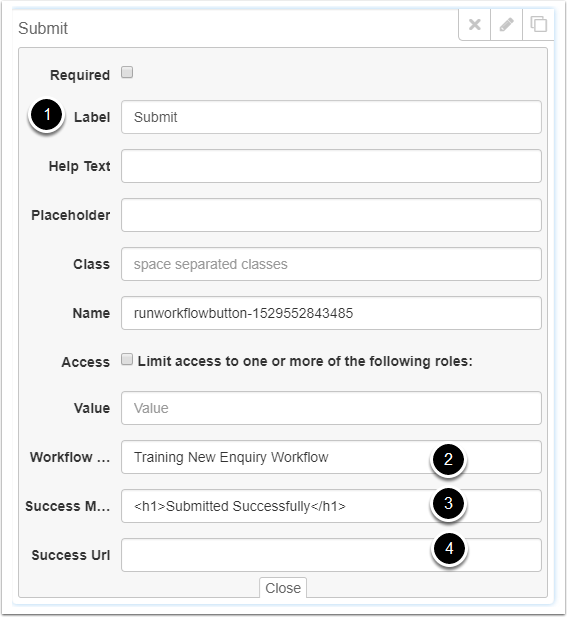Click the Submit header title text
The height and width of the screenshot is (617, 567).
(x=43, y=28)
